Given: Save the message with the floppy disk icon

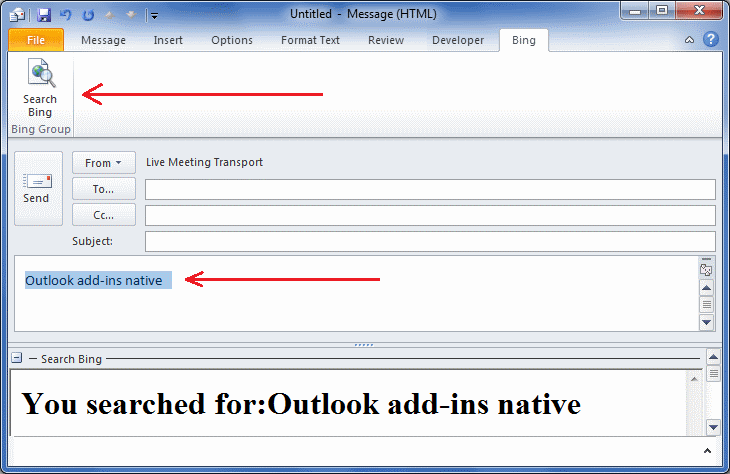Looking at the screenshot, I should 44,15.
